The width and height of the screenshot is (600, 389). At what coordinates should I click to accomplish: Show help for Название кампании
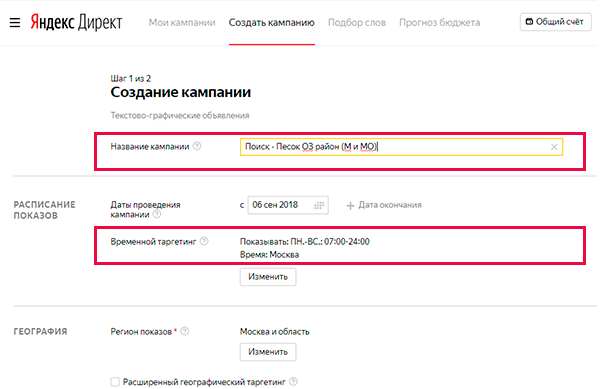tap(197, 146)
